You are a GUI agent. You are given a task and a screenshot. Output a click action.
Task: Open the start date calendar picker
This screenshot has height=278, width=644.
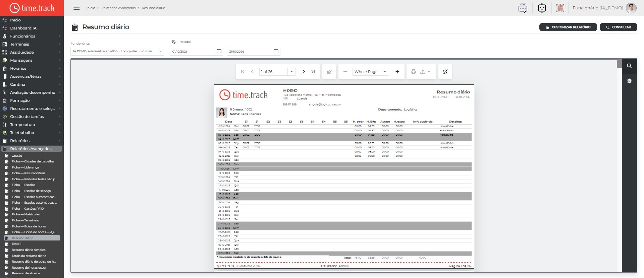coord(219,51)
